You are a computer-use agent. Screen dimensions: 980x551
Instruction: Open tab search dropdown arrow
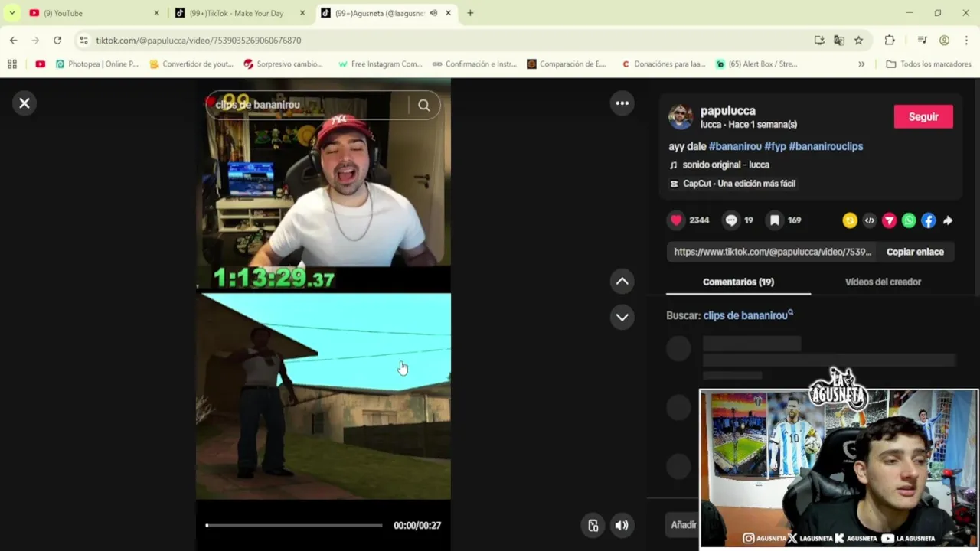pos(11,13)
